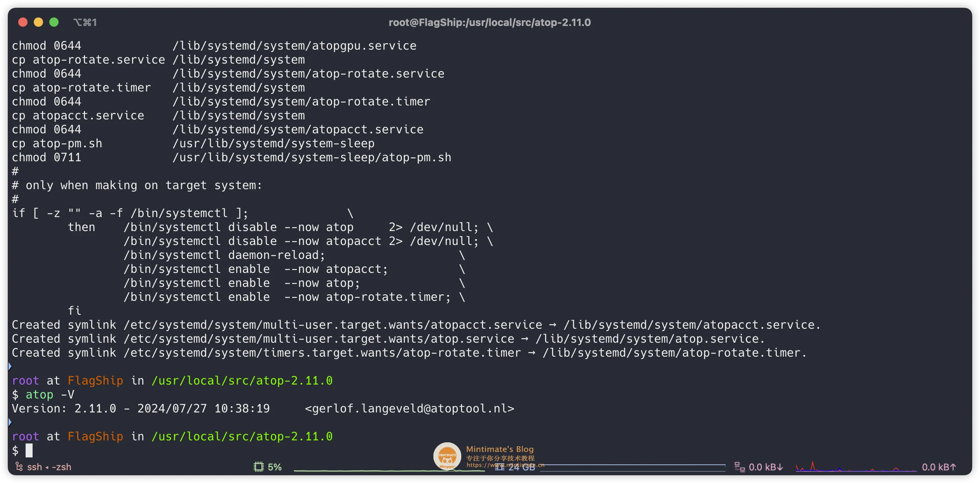Click '# only when making on target system:' comment
The height and width of the screenshot is (483, 980).
pos(137,185)
